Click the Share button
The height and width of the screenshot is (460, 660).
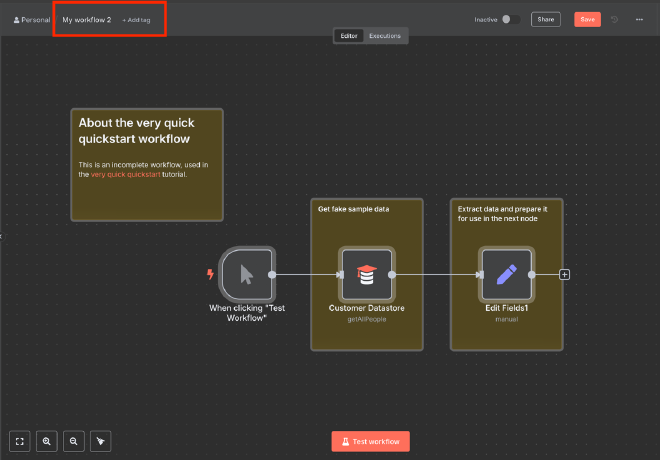(x=545, y=19)
